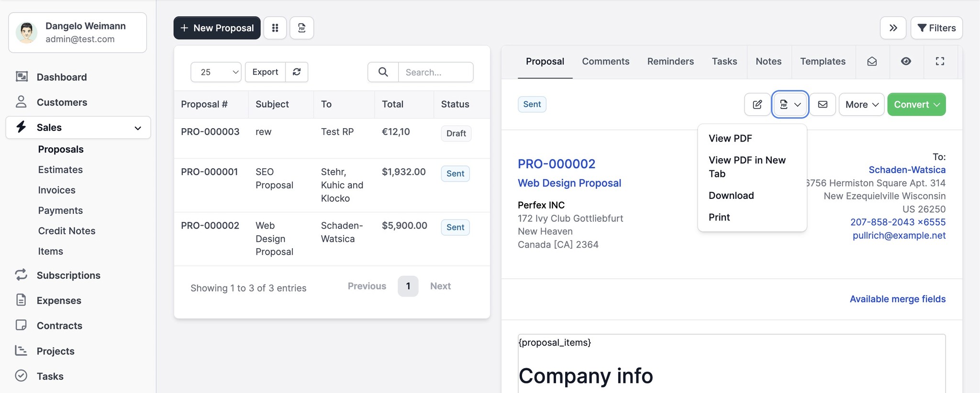This screenshot has width=980, height=393.
Task: Open Available merge fields link
Action: tap(898, 299)
